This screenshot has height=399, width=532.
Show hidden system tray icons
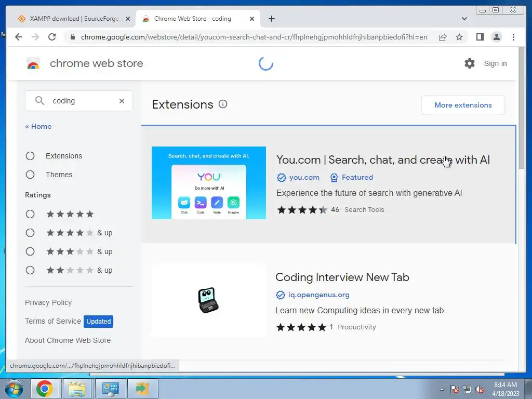[x=442, y=389]
